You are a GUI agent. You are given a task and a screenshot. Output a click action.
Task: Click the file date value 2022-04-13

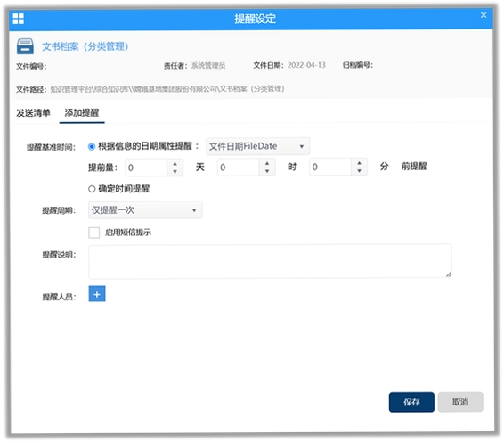point(306,65)
